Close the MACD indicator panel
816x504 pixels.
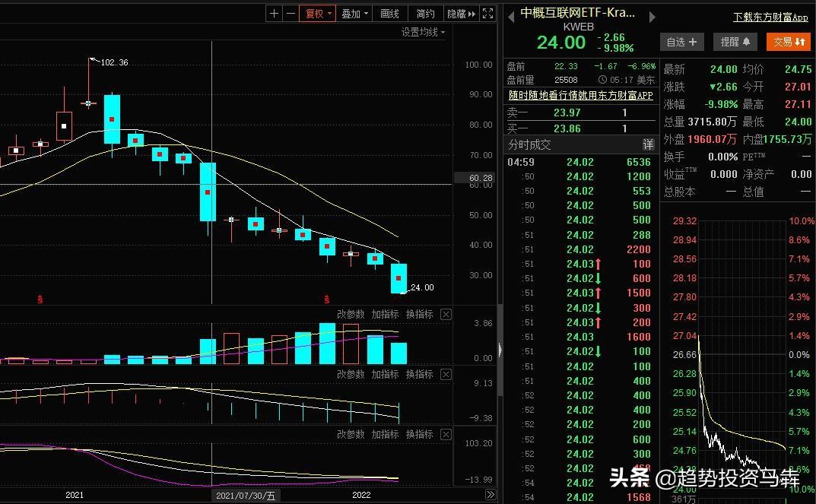pos(446,374)
